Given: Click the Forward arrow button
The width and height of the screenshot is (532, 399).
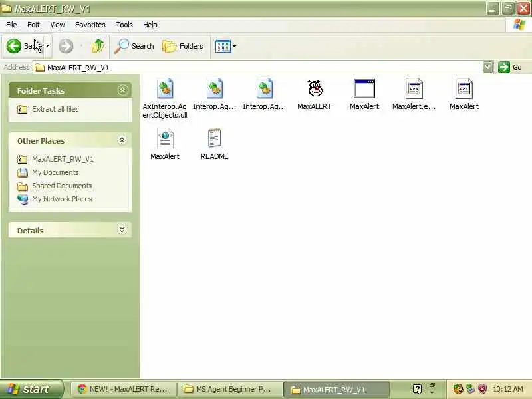Looking at the screenshot, I should (66, 46).
